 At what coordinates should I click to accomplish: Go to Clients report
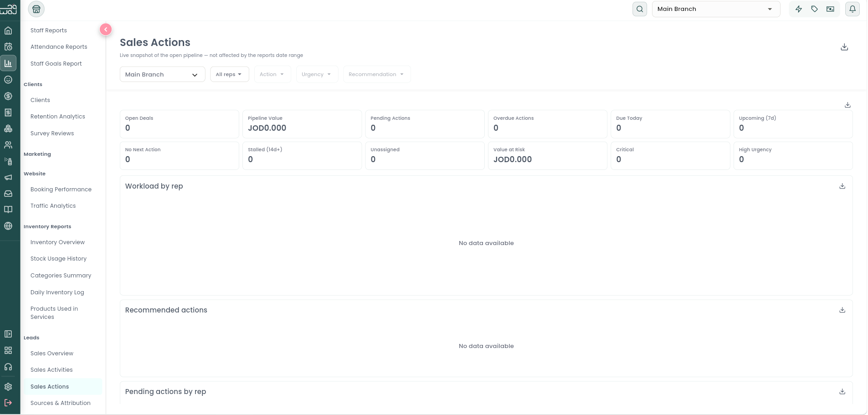40,100
